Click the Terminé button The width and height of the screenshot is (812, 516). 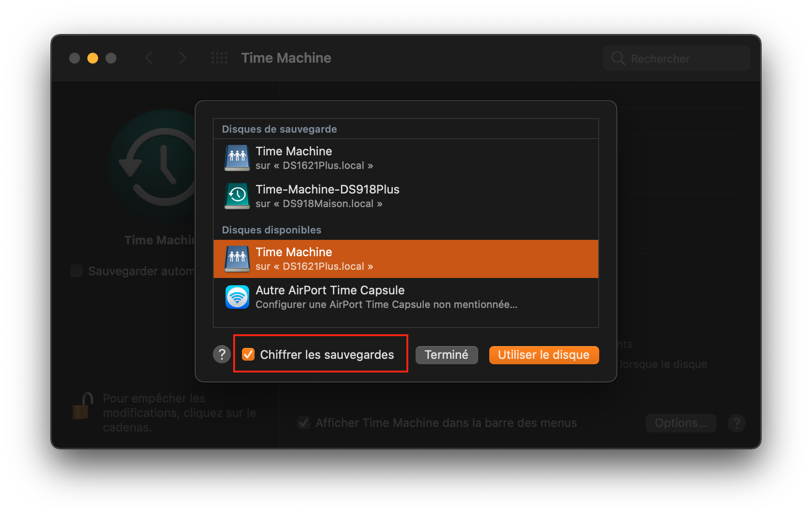(446, 355)
